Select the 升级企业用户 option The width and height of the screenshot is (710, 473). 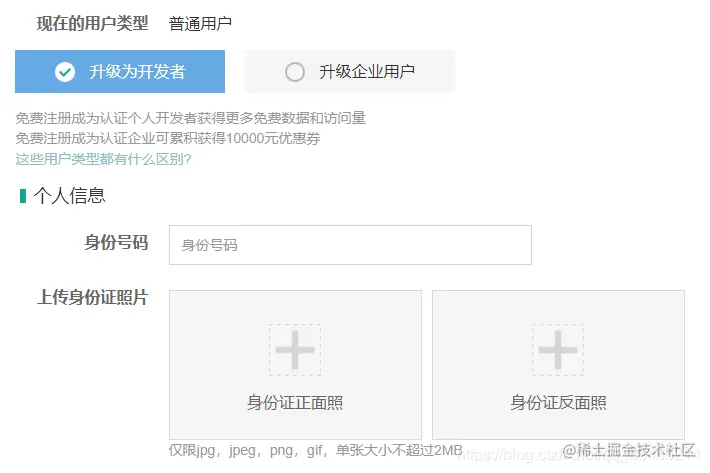350,72
